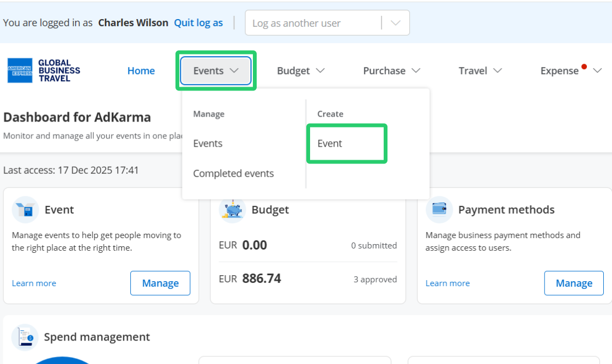This screenshot has height=364, width=612.
Task: Click the Charles Wilson user name
Action: click(133, 23)
